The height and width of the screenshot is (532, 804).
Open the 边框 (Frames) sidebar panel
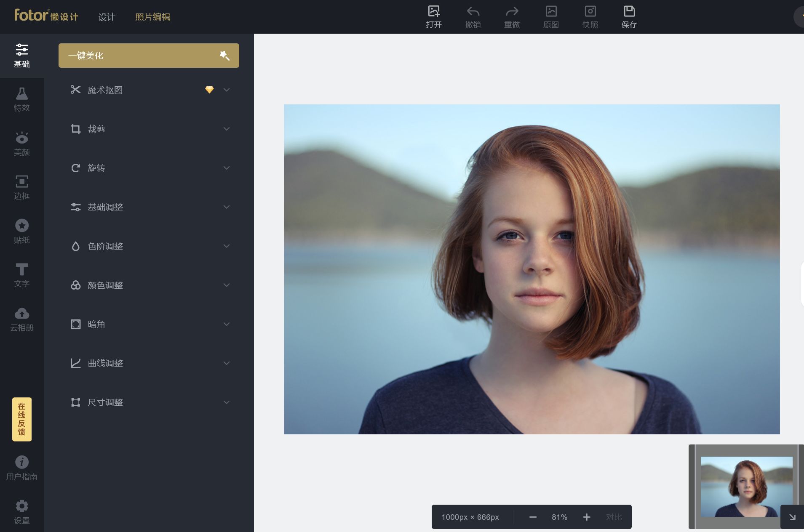click(22, 187)
